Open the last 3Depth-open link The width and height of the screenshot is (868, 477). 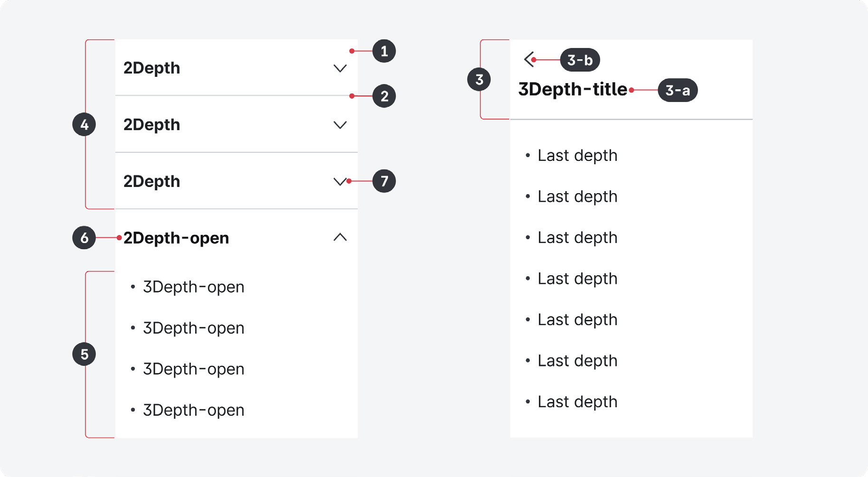[x=194, y=410]
